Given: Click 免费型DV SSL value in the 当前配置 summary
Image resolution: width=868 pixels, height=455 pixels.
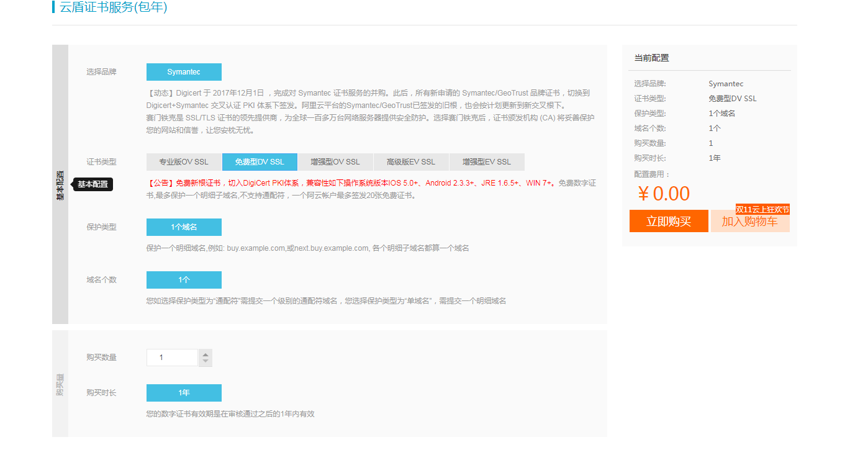Looking at the screenshot, I should pos(733,99).
